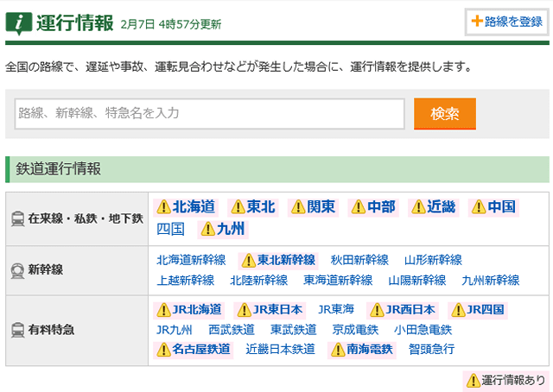
Task: Open 近畿日本鉄道 limited express info
Action: 280,350
